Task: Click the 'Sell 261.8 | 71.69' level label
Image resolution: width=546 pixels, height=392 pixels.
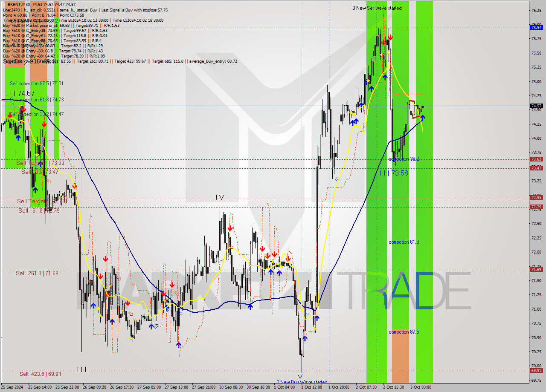Action: point(37,273)
